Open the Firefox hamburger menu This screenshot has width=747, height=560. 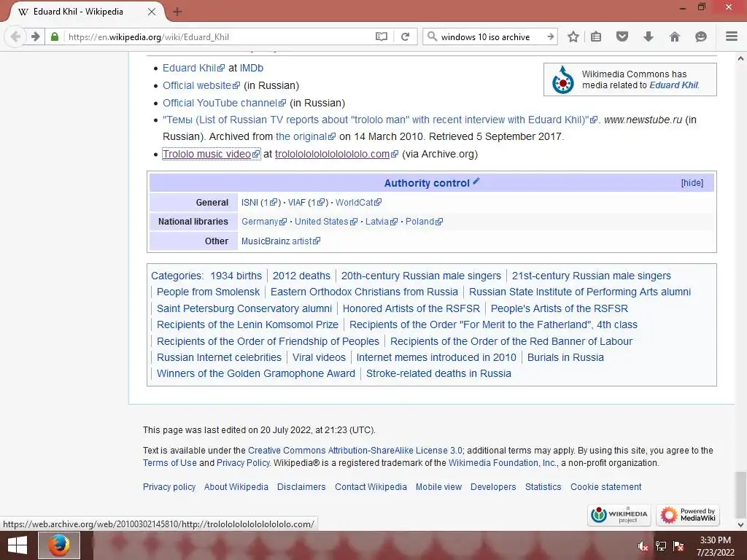(x=732, y=36)
